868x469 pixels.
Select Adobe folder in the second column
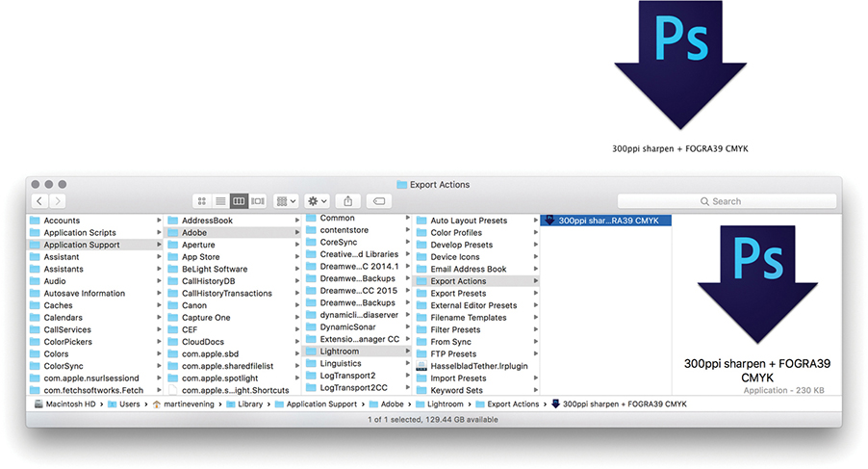[233, 232]
